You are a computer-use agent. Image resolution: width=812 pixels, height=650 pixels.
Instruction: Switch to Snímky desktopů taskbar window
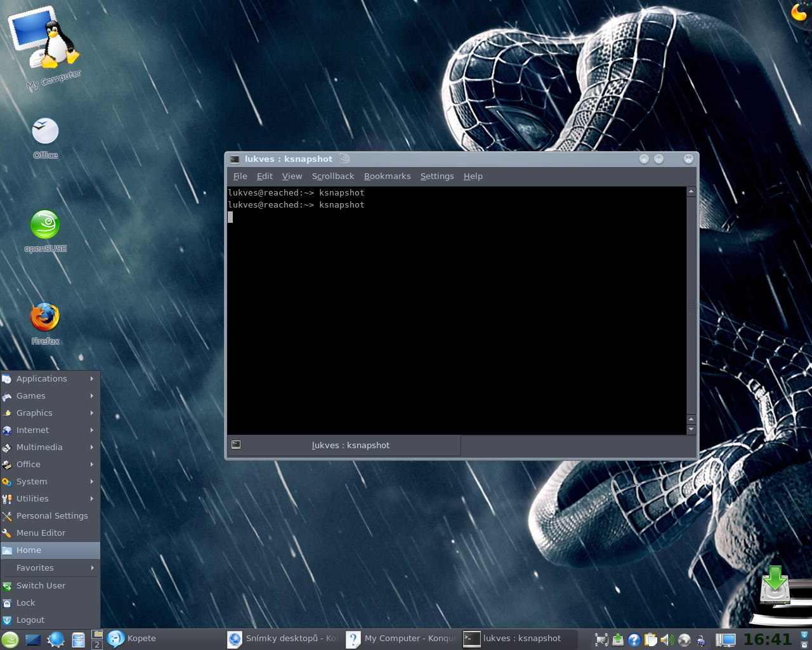pyautogui.click(x=284, y=639)
